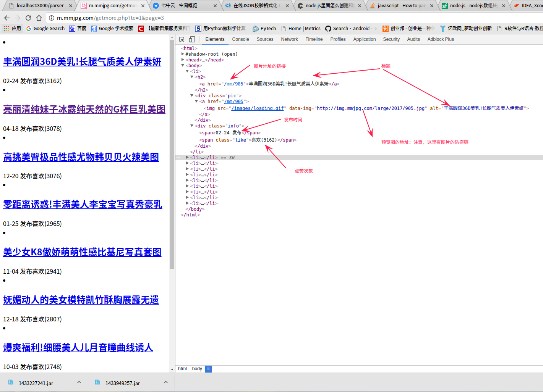Open the Google Search bookmark

tap(45, 28)
